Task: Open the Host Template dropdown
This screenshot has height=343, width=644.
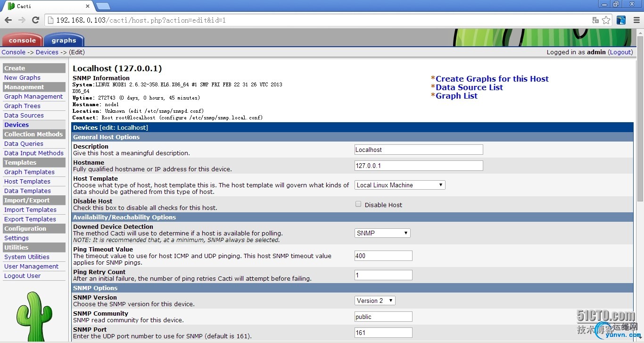Action: (400, 185)
